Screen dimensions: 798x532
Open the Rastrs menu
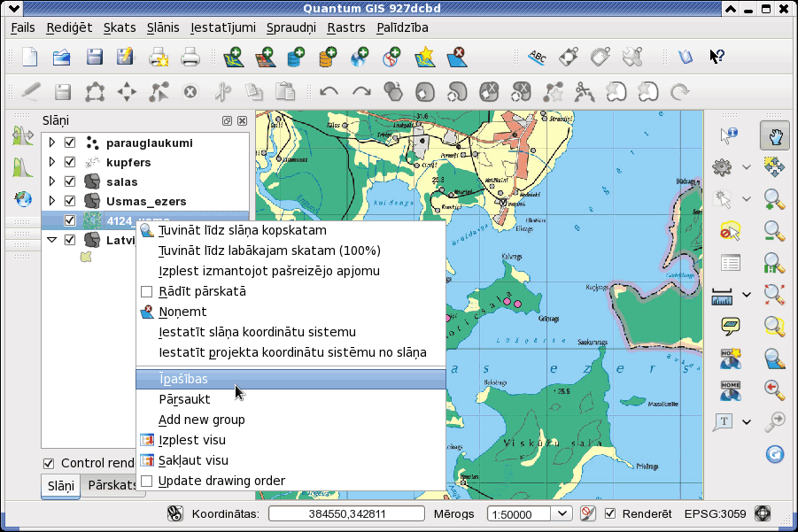coord(346,27)
